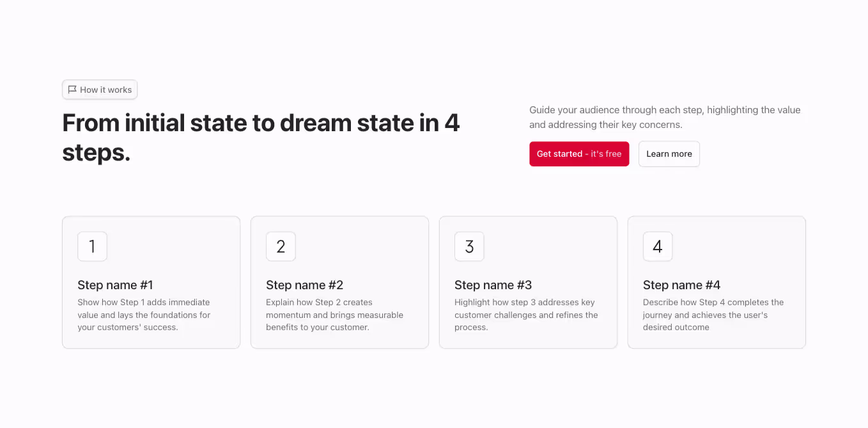Image resolution: width=868 pixels, height=428 pixels.
Task: Click the 'Step name #4' heading
Action: (681, 285)
